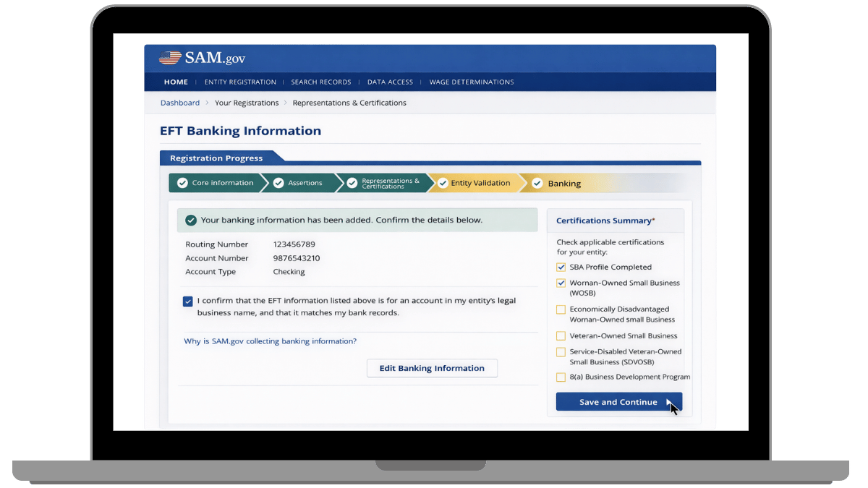Click Edit Banking Information
The image size is (868, 488).
432,368
